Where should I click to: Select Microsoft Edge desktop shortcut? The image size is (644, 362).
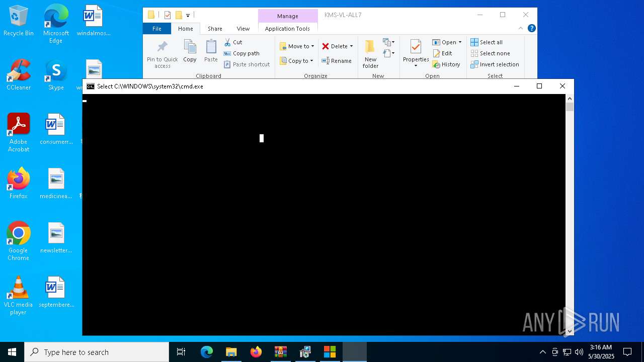(56, 24)
